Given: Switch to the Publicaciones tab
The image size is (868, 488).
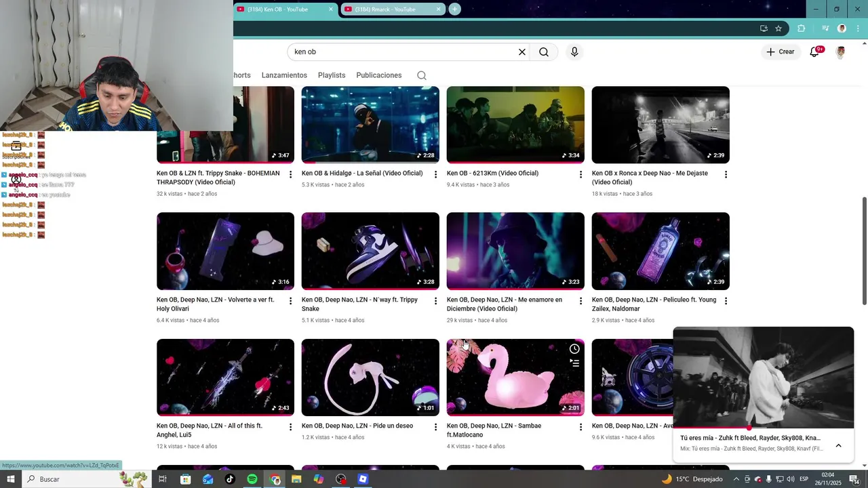Looking at the screenshot, I should pyautogui.click(x=379, y=75).
